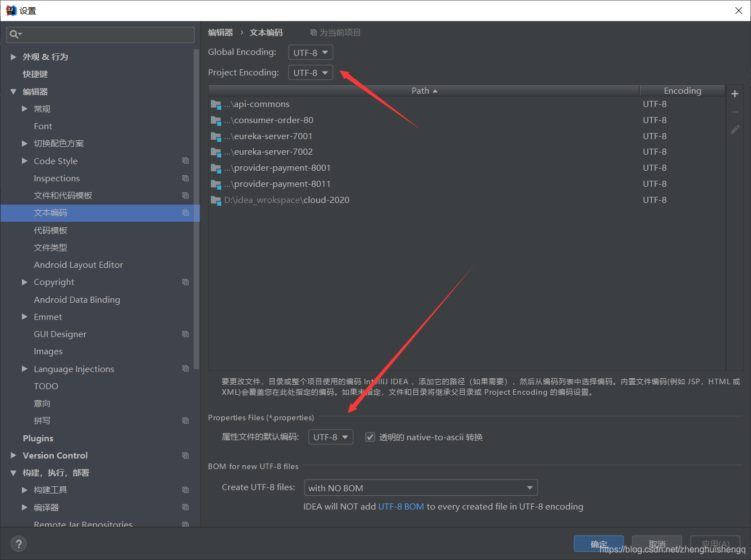751x560 pixels.
Task: Open the UTF-8 BOM link
Action: [401, 507]
